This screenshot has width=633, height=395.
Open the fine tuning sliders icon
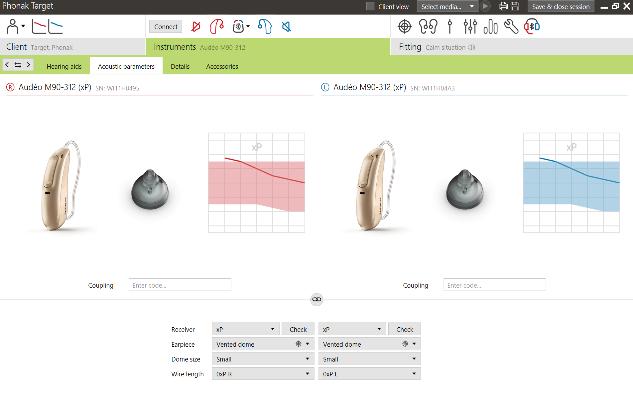coord(470,27)
